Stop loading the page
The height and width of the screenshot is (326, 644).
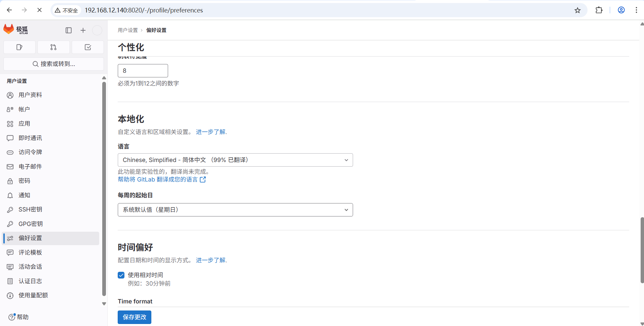click(39, 10)
